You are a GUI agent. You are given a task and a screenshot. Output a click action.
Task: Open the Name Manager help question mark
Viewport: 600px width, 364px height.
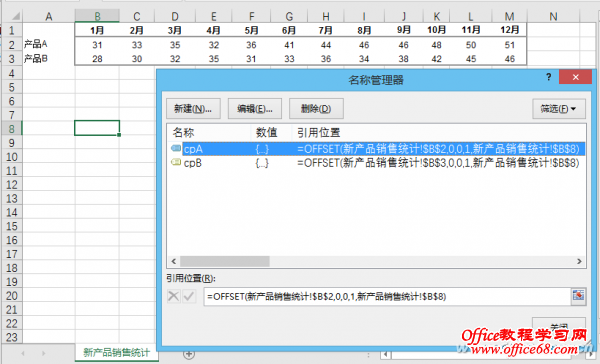point(549,77)
